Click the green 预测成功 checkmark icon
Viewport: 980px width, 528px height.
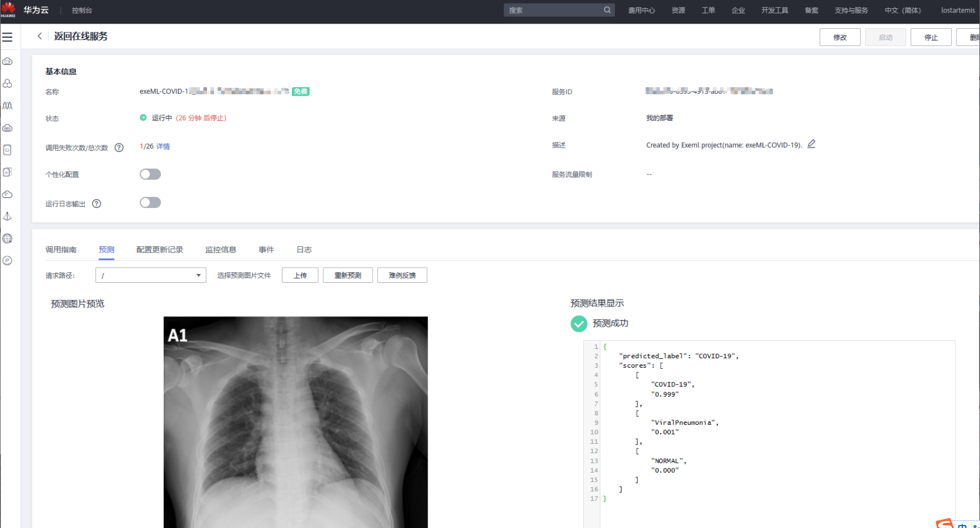tap(579, 324)
